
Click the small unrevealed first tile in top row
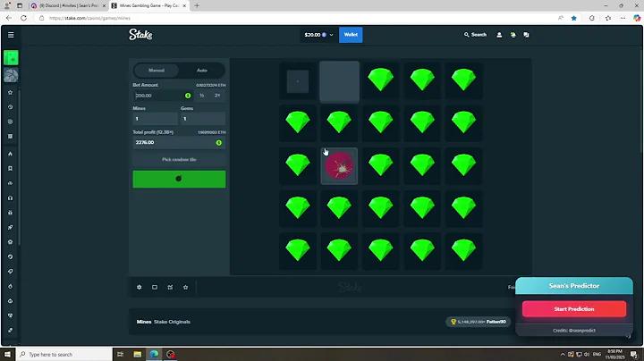[298, 81]
